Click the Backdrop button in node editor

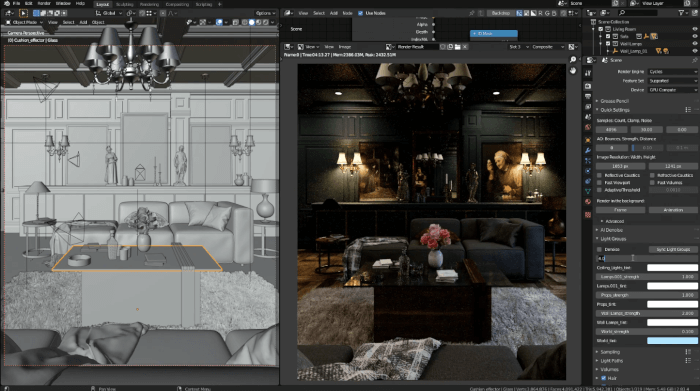[x=501, y=13]
